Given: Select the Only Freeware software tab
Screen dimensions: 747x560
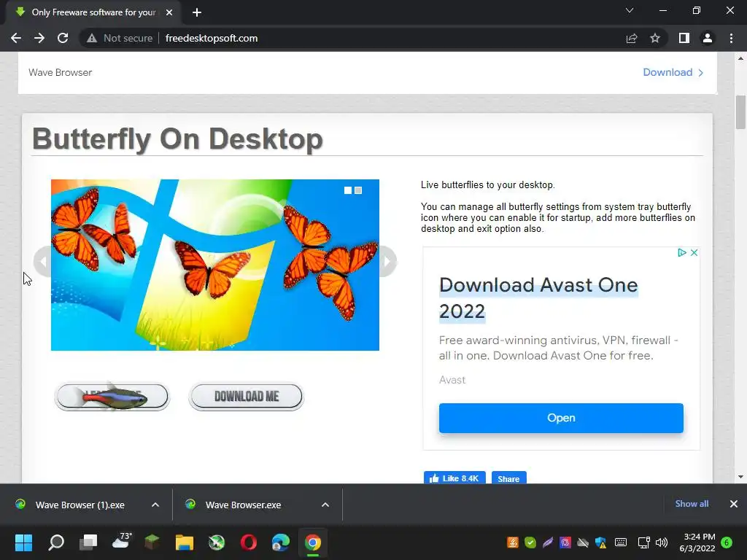Looking at the screenshot, I should pyautogui.click(x=93, y=12).
